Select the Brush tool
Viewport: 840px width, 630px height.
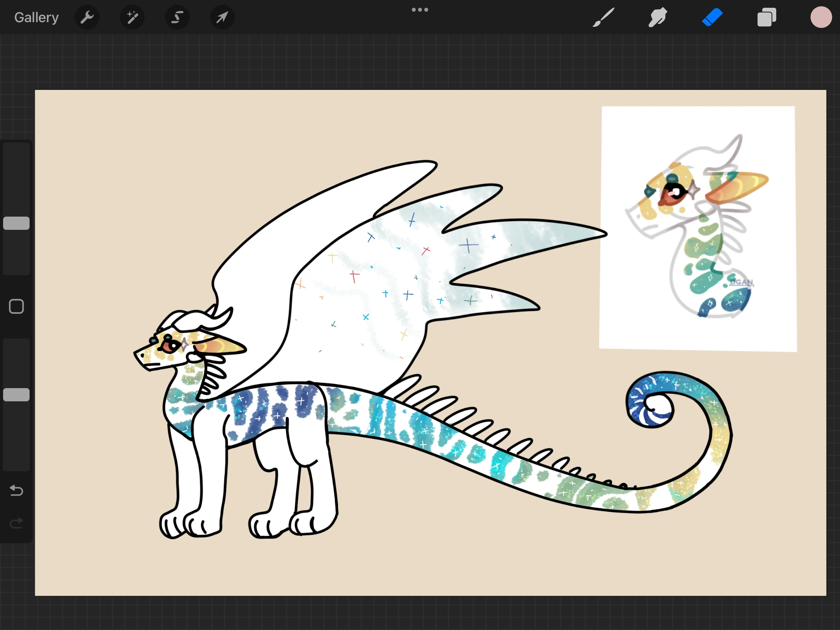point(604,17)
